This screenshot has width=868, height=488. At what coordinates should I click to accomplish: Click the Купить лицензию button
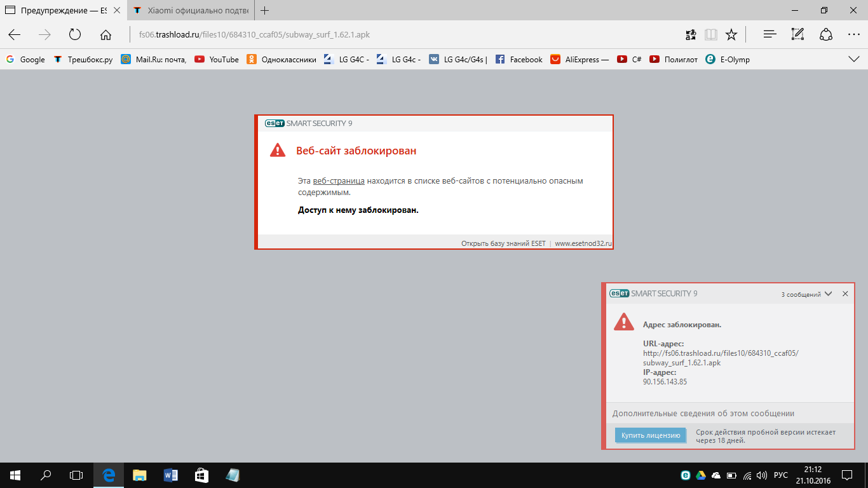tap(651, 435)
